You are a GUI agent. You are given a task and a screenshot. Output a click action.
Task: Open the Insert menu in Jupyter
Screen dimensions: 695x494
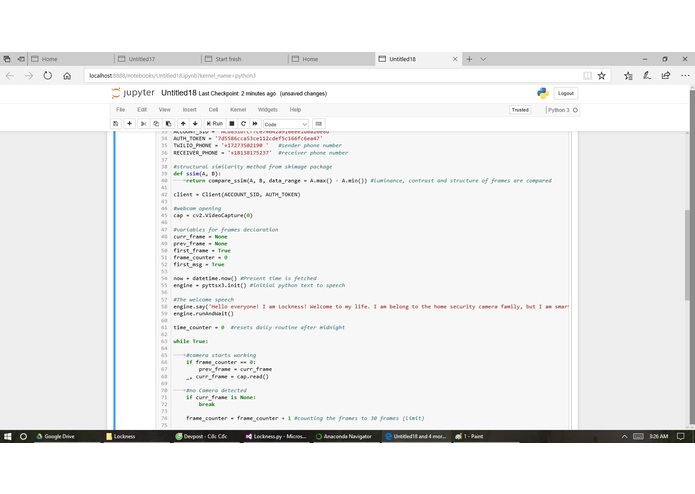point(189,109)
